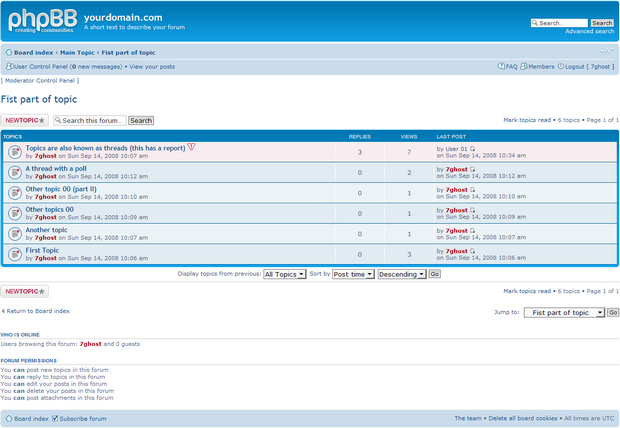Toggle the Subscribe forum checkbox
This screenshot has width=620, height=428.
(55, 419)
